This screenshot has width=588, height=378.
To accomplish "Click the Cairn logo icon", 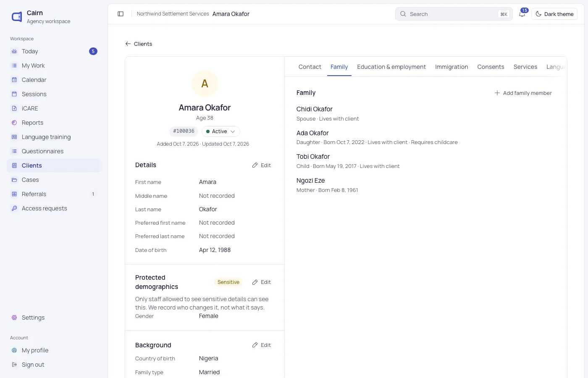I will click(17, 17).
